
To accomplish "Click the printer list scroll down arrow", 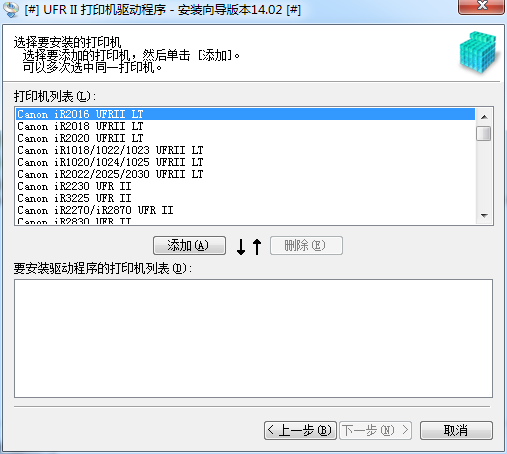I will [x=484, y=216].
